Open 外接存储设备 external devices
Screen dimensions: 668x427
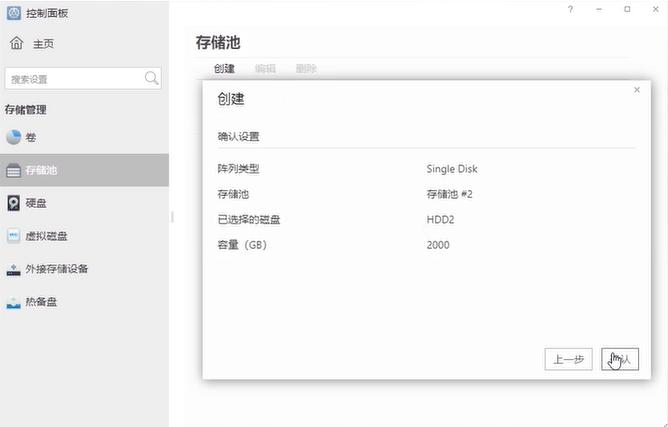(x=56, y=269)
